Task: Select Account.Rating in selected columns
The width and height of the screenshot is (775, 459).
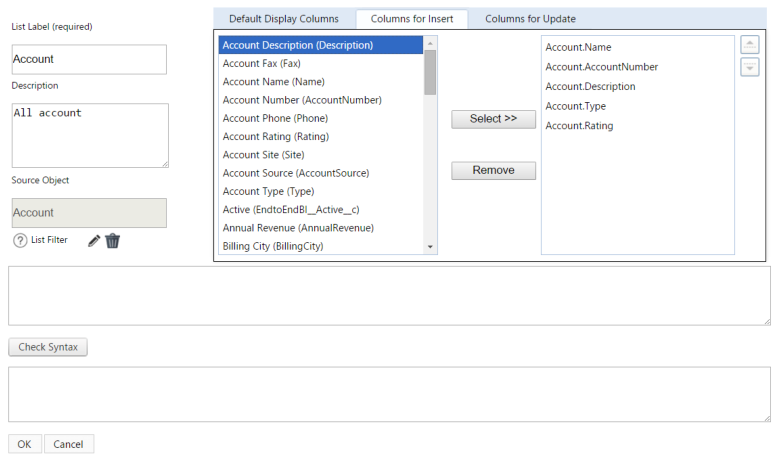Action: (x=638, y=126)
